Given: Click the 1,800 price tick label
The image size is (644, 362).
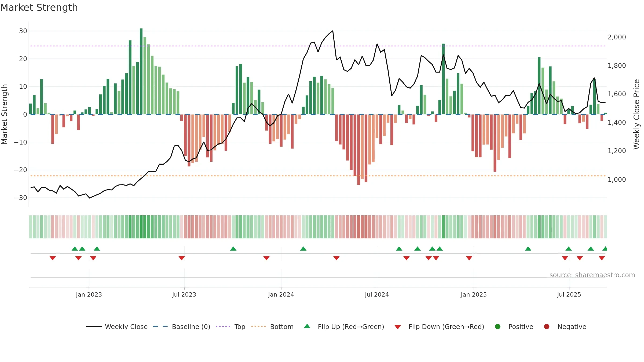Looking at the screenshot, I should click(617, 65).
